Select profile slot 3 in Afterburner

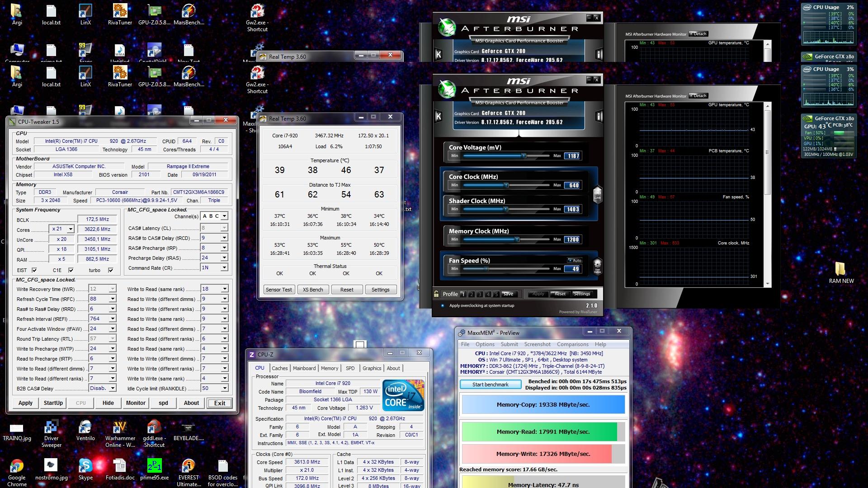coord(480,294)
